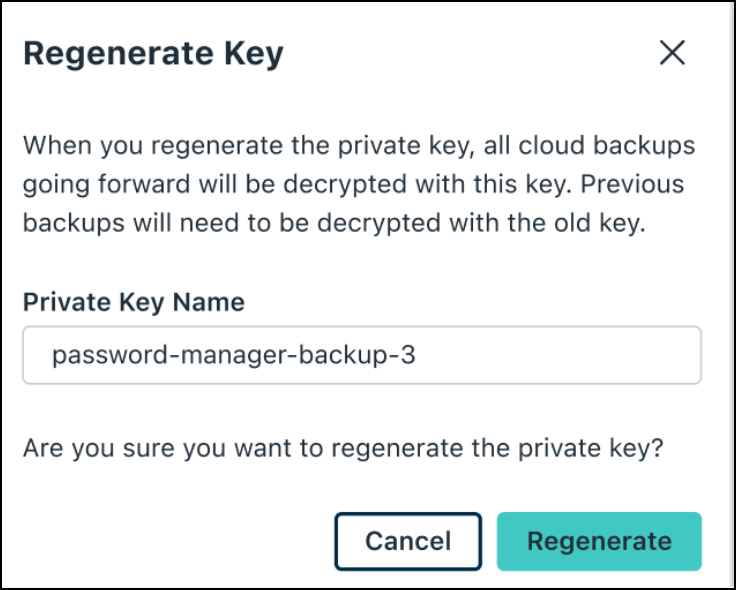Click the 'Private Key Name' label
This screenshot has width=736, height=590.
click(133, 302)
